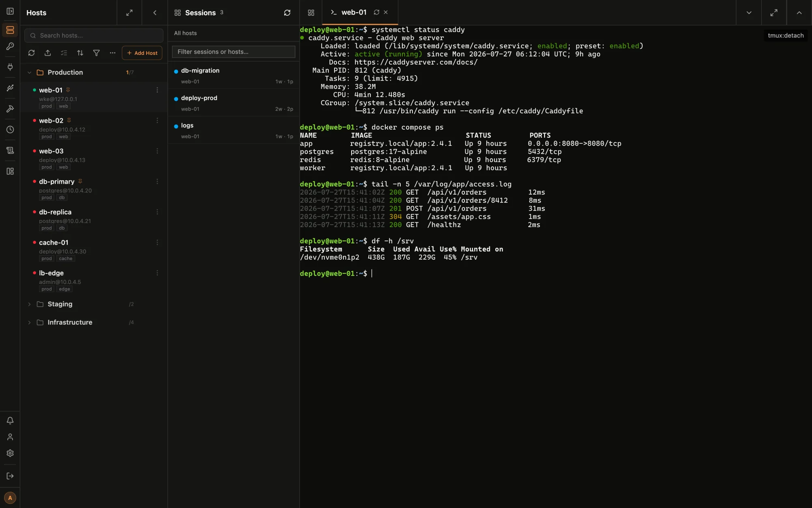Collapse the Hosts panel with the back chevron
Screen dimensions: 812x508
click(x=155, y=13)
